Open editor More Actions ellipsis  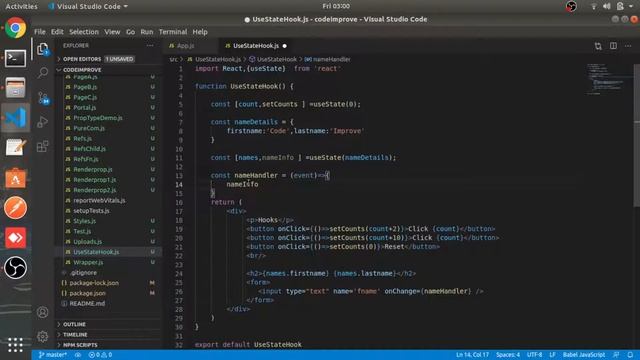pyautogui.click(x=628, y=46)
